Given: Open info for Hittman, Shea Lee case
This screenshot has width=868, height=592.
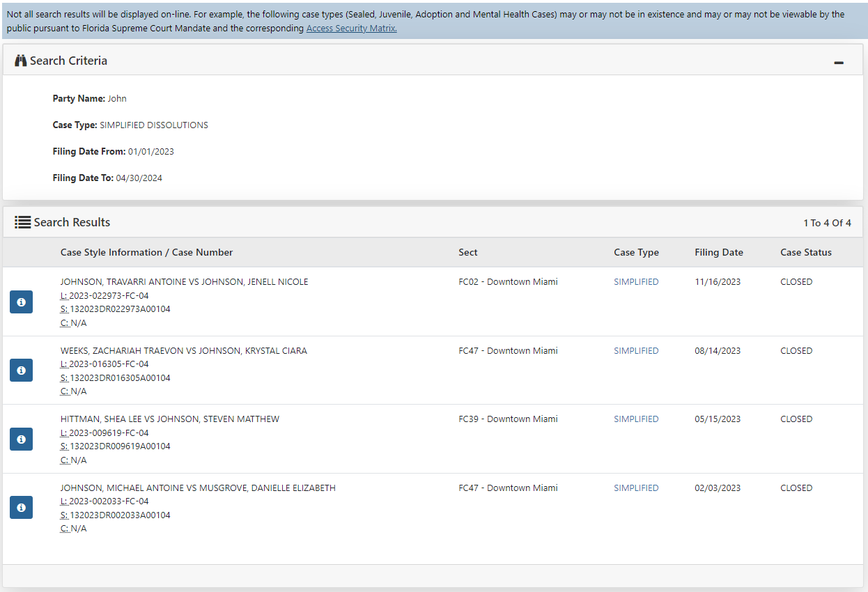Looking at the screenshot, I should pos(21,439).
